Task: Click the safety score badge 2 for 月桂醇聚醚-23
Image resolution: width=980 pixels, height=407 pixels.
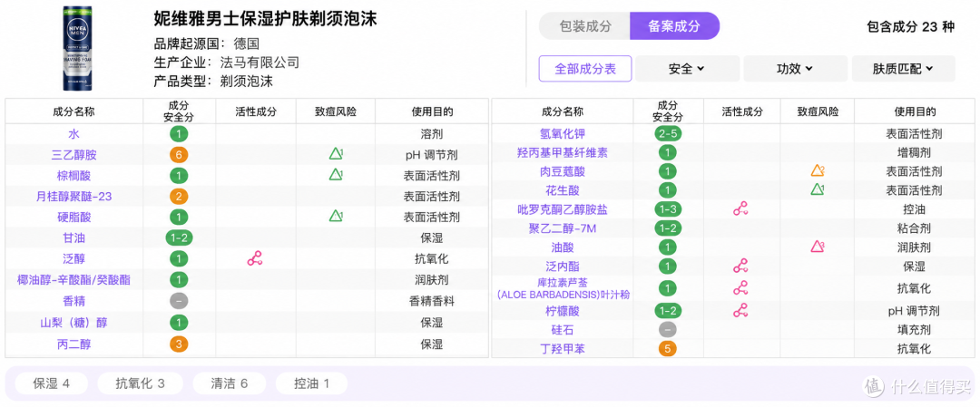Action: click(x=178, y=197)
